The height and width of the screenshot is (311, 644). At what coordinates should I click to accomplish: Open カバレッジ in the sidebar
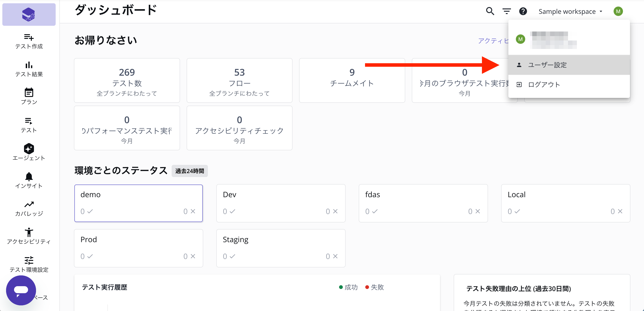tap(29, 208)
